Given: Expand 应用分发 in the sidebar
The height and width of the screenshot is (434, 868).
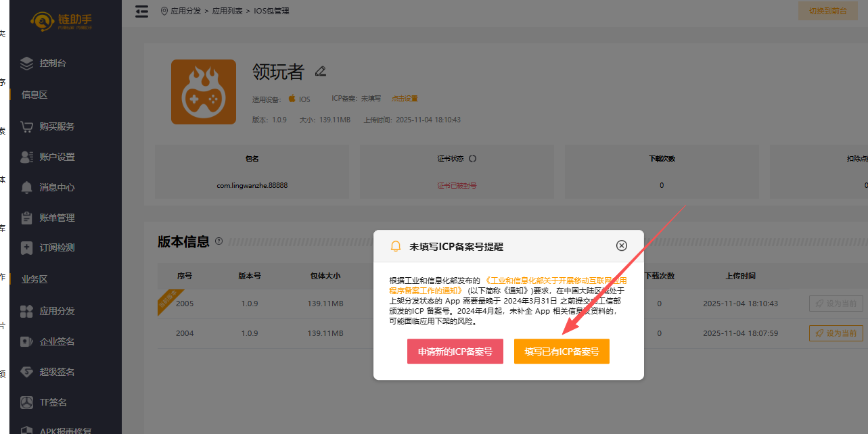Looking at the screenshot, I should (x=57, y=311).
